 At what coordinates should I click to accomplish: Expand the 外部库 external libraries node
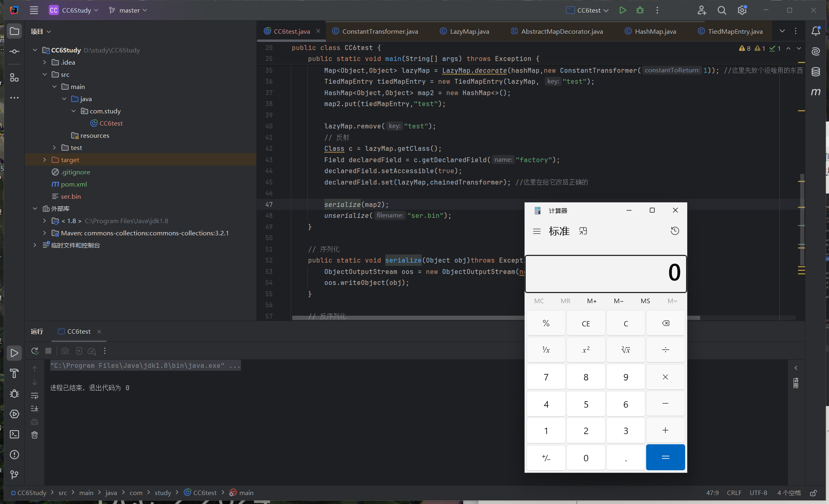pyautogui.click(x=37, y=209)
